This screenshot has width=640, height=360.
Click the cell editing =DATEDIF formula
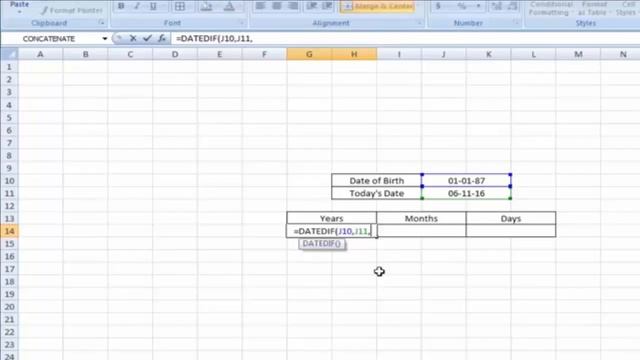click(331, 231)
